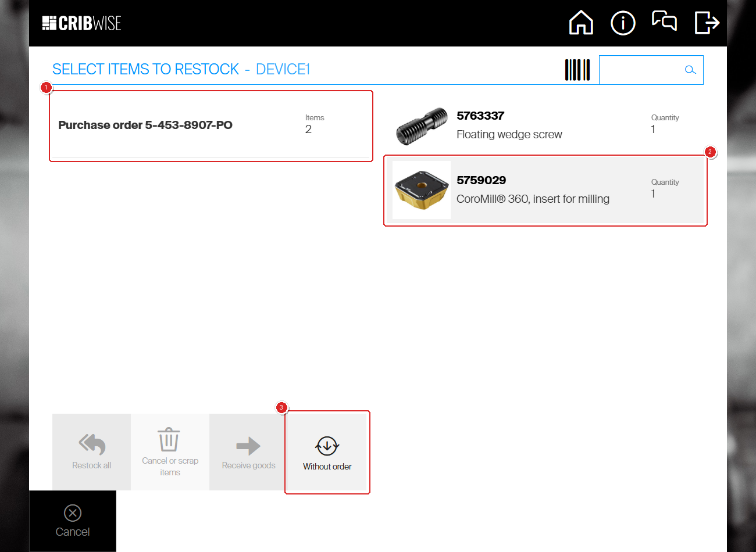Click the barcode scan icon

pos(577,70)
